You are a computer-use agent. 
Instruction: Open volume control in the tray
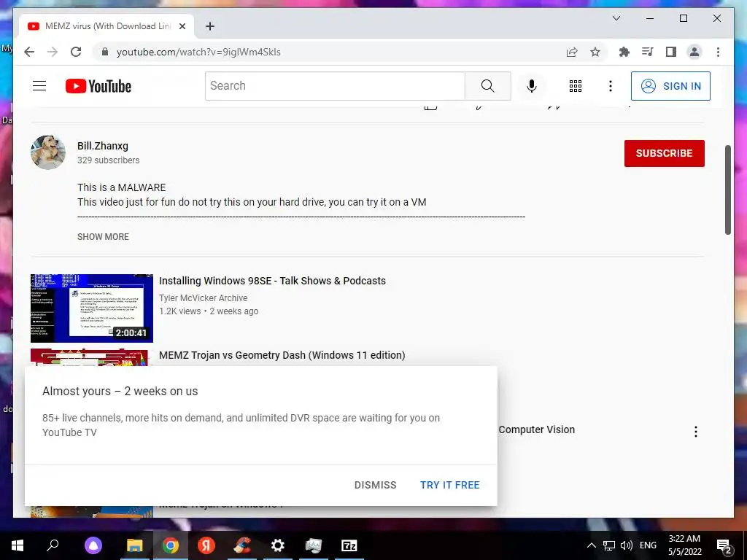tap(627, 545)
